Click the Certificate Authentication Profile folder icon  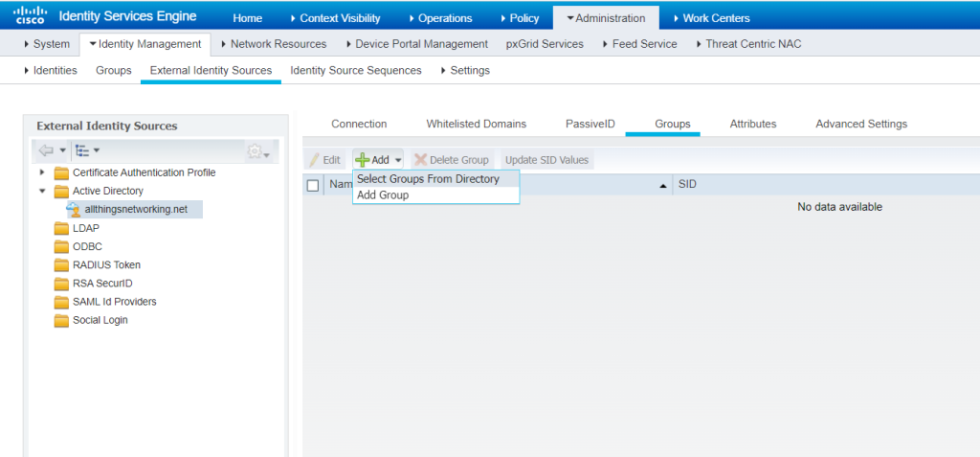(61, 172)
